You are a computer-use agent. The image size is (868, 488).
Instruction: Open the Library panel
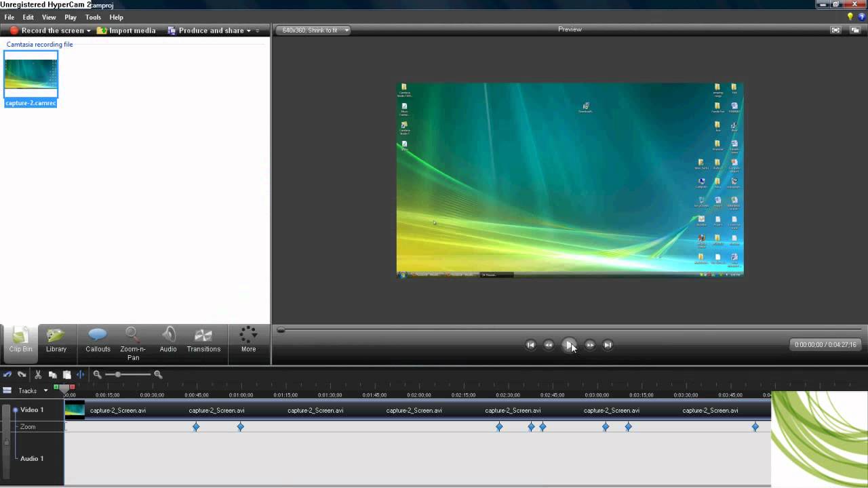click(56, 340)
